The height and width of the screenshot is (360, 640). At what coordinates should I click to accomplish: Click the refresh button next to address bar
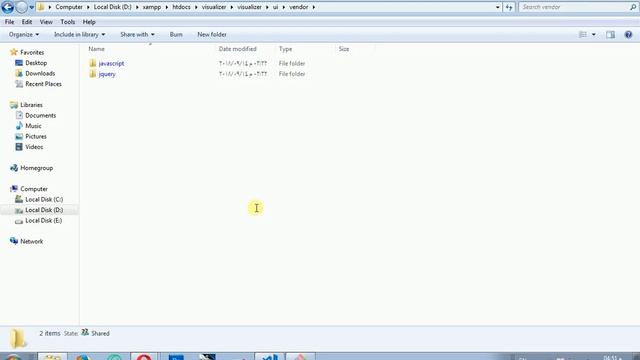[x=509, y=7]
